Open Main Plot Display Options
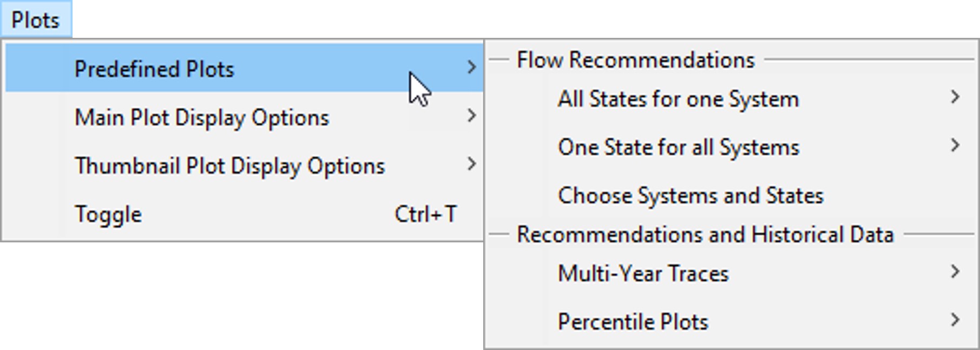 201,117
